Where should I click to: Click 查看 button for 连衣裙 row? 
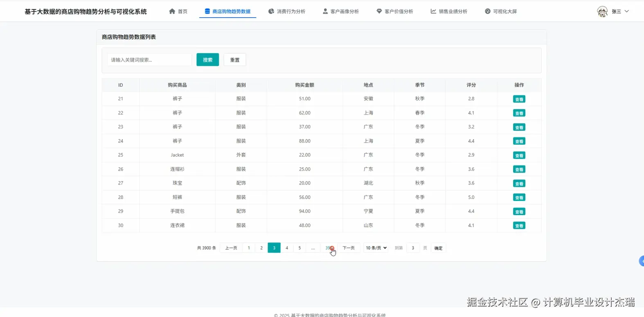pos(519,226)
